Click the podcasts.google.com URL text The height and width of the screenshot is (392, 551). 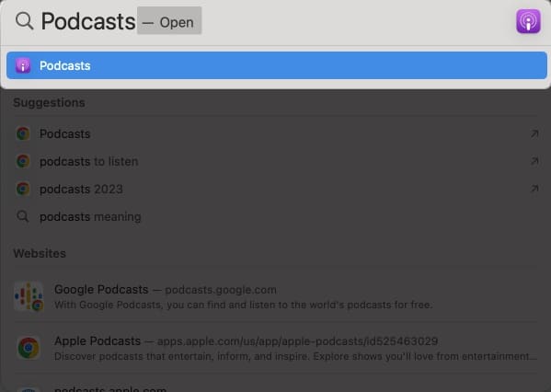click(x=221, y=290)
